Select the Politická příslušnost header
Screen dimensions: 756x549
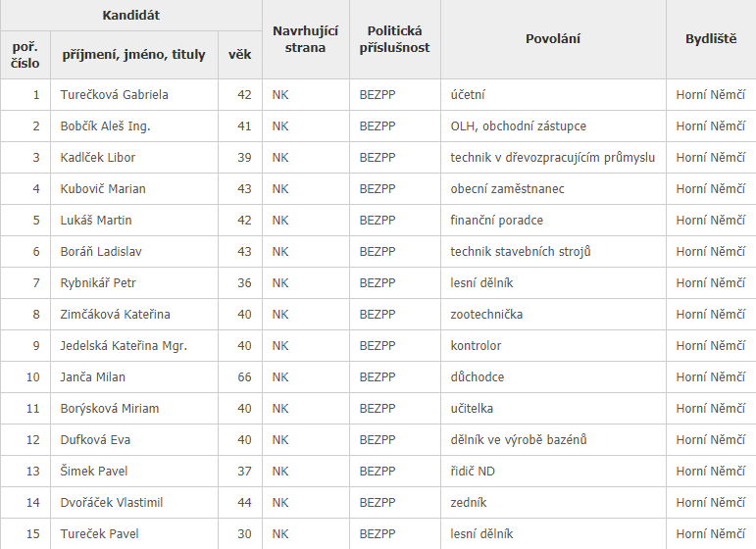tap(394, 39)
